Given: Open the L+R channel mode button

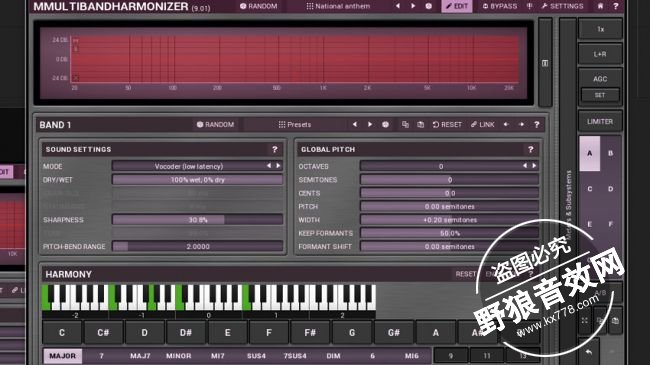Looking at the screenshot, I should point(600,54).
